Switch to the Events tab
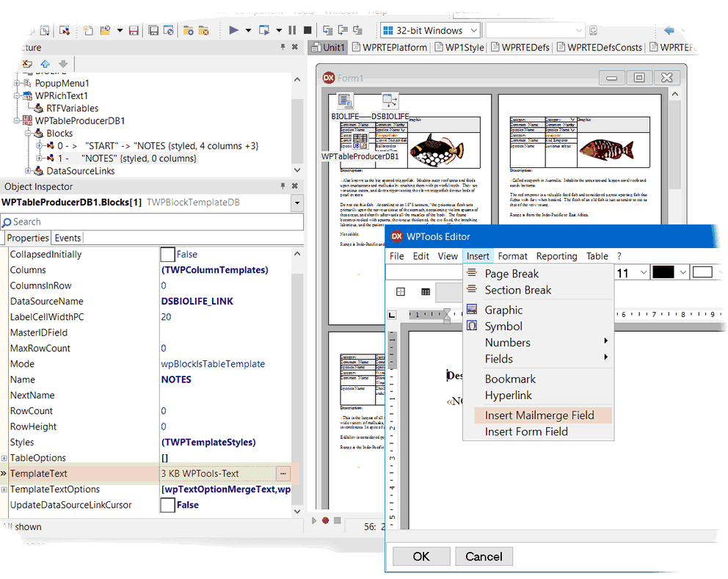728x579 pixels. [x=68, y=238]
